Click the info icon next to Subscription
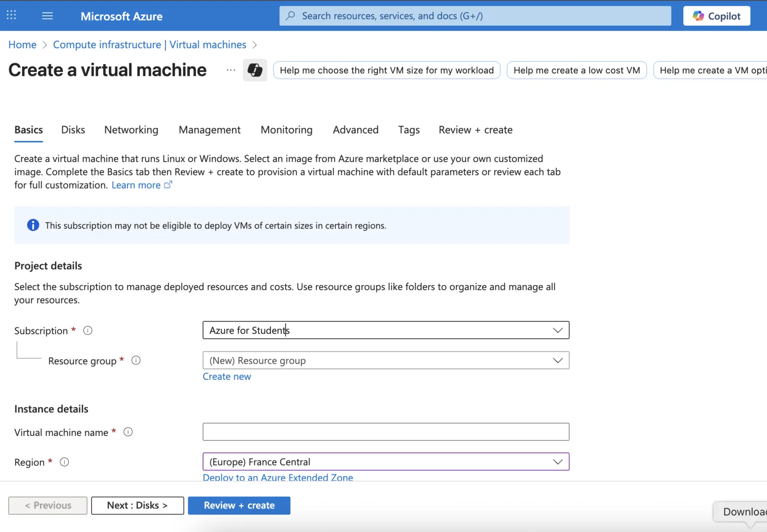Screen dimensions: 767x532 88,331
